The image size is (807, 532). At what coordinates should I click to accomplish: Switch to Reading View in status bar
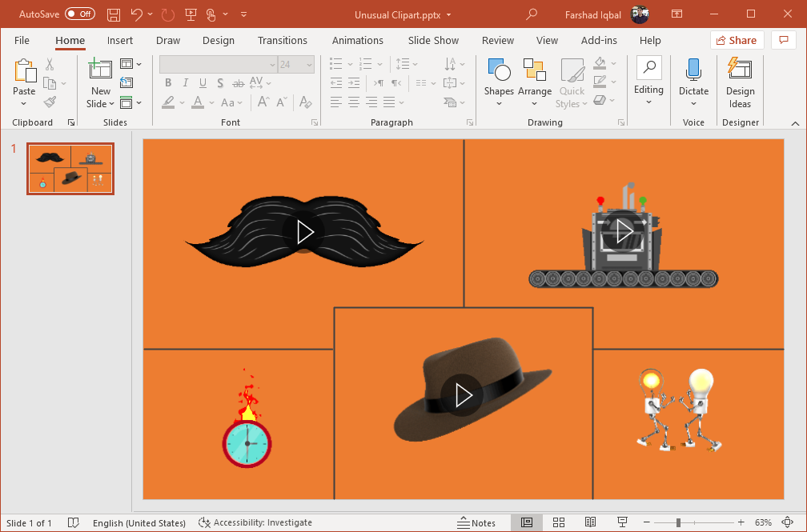(589, 522)
